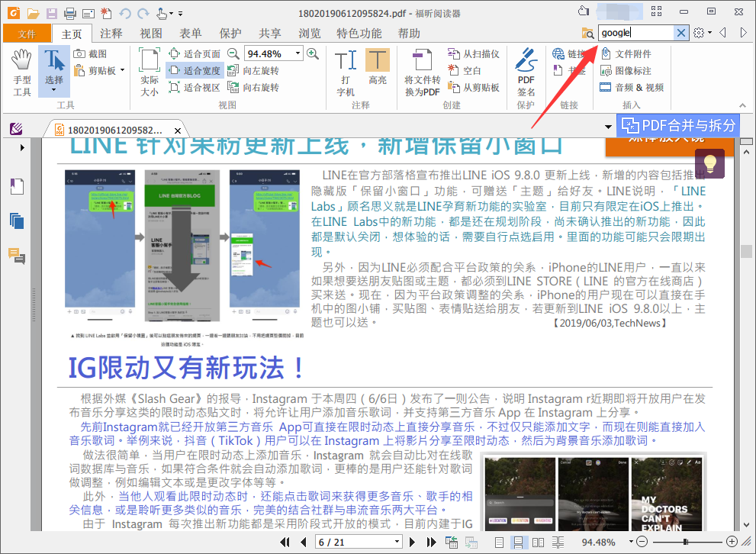Click the Open folder icon in quick toolbar
756x554 pixels.
33,13
